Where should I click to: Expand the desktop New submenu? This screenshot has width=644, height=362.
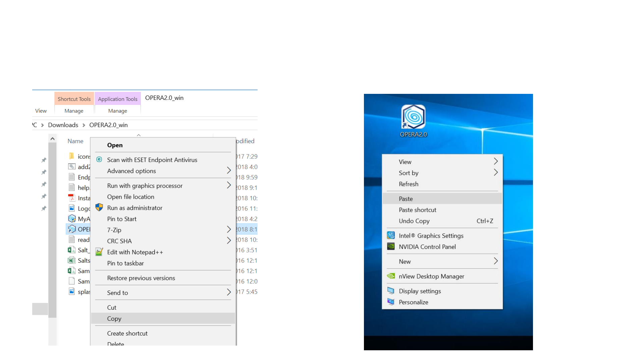pos(495,261)
